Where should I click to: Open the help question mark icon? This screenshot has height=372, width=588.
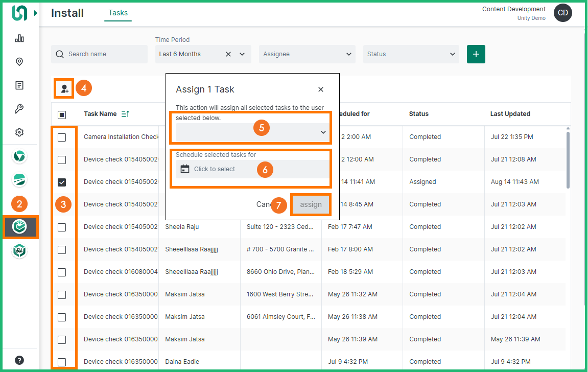click(x=19, y=360)
